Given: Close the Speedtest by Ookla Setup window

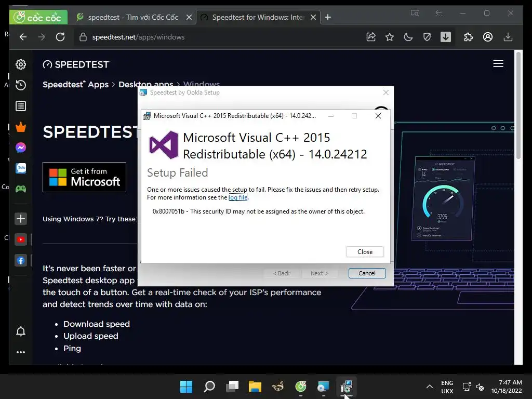Looking at the screenshot, I should 386,92.
